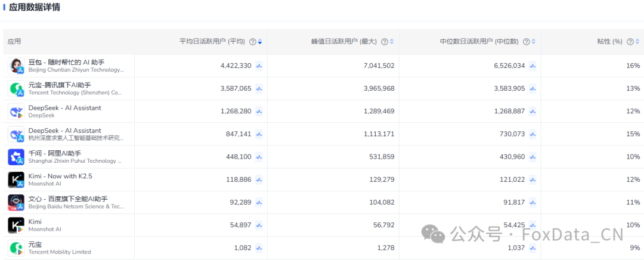Select peak value 1,289,469

pyautogui.click(x=379, y=112)
